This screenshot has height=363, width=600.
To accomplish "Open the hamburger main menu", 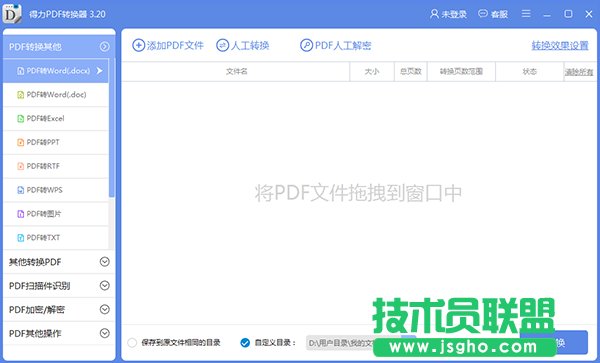I will point(526,14).
